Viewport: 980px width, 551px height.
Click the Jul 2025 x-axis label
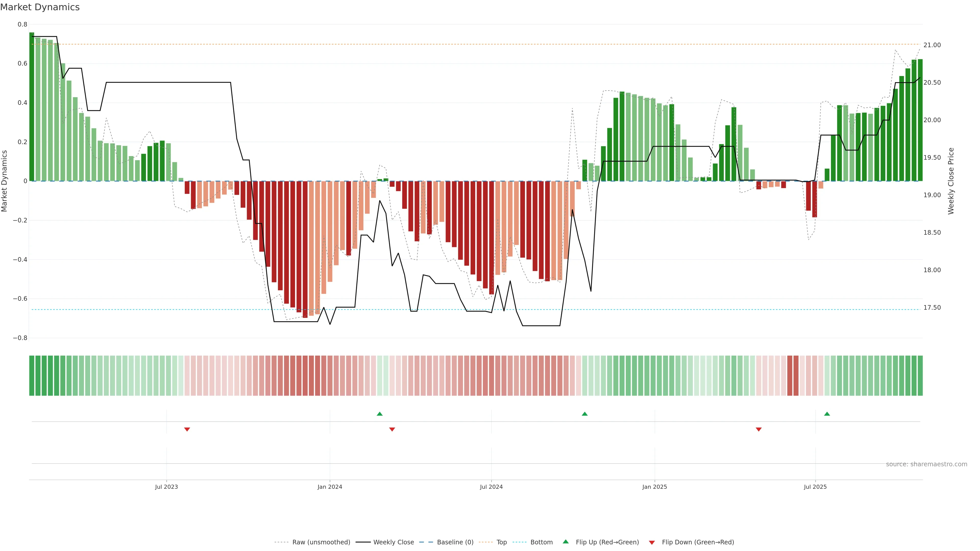tap(815, 487)
